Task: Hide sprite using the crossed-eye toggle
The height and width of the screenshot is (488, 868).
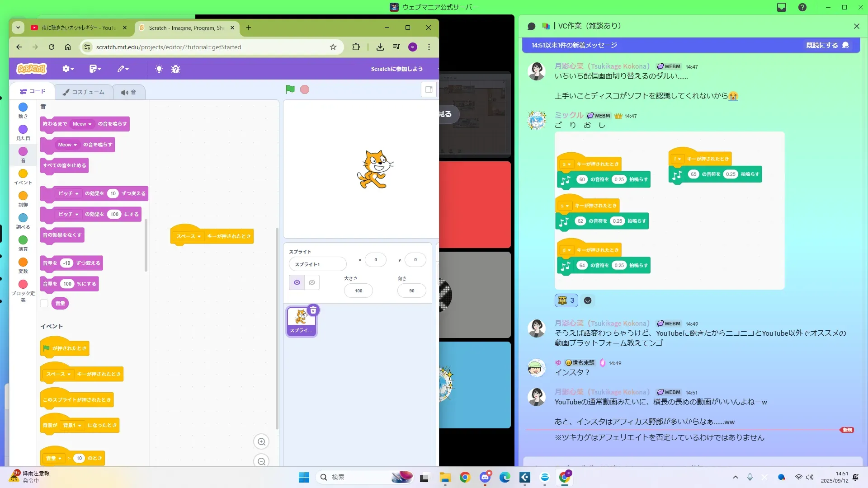Action: 312,282
